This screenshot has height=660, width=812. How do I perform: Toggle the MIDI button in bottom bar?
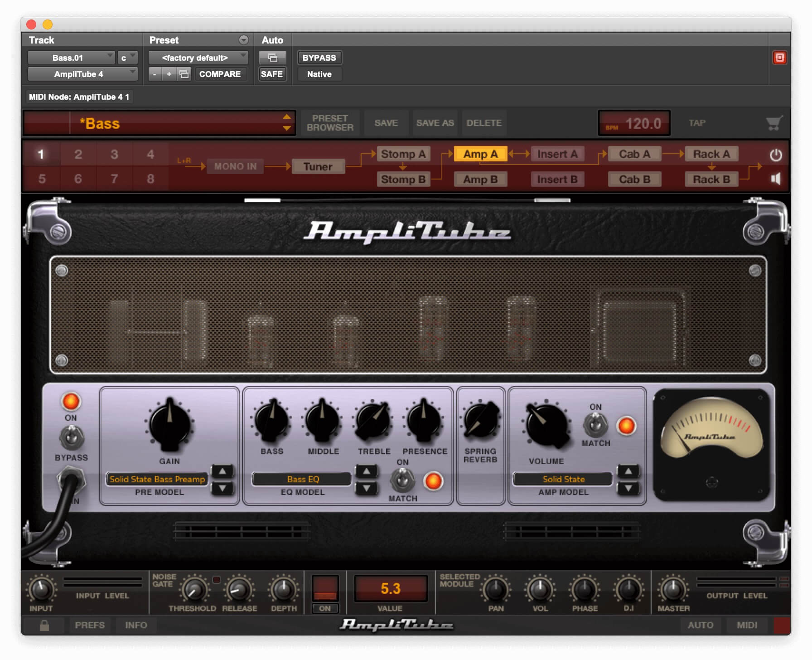[x=747, y=625]
